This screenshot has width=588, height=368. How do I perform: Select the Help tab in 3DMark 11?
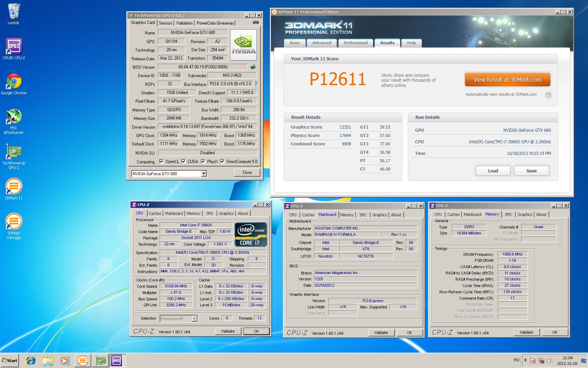411,43
